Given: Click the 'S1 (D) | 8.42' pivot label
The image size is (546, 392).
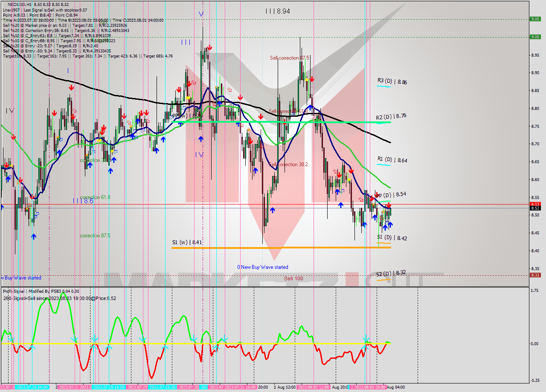Looking at the screenshot, I should point(392,238).
